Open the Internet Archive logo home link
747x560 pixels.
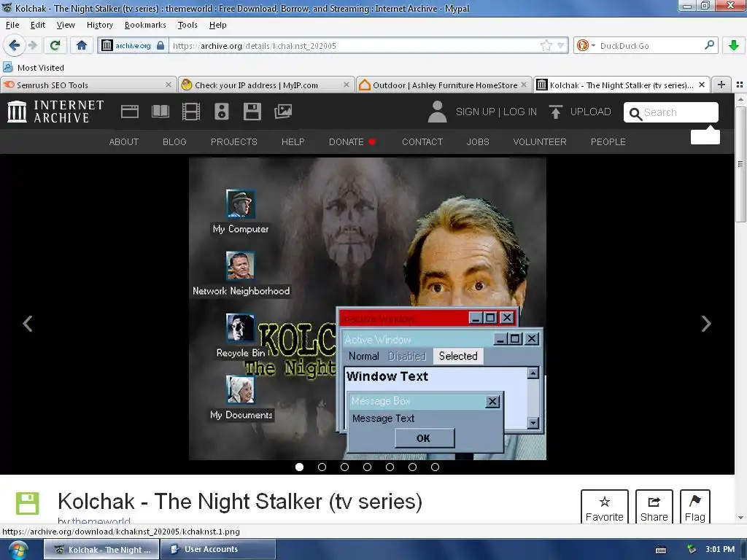coord(55,112)
